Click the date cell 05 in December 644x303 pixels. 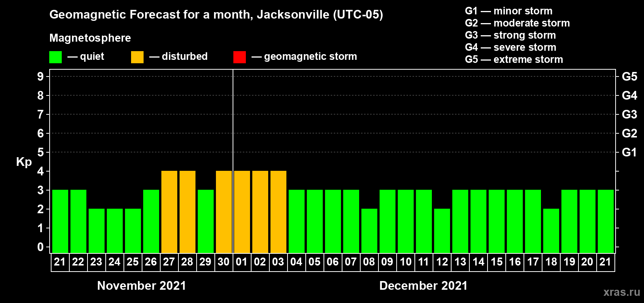click(x=315, y=262)
